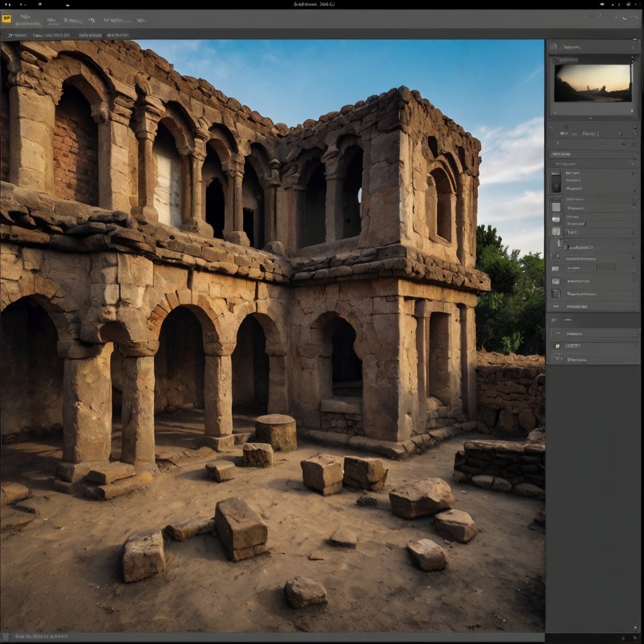Select the picture frame icon in the right panel

pos(556,281)
